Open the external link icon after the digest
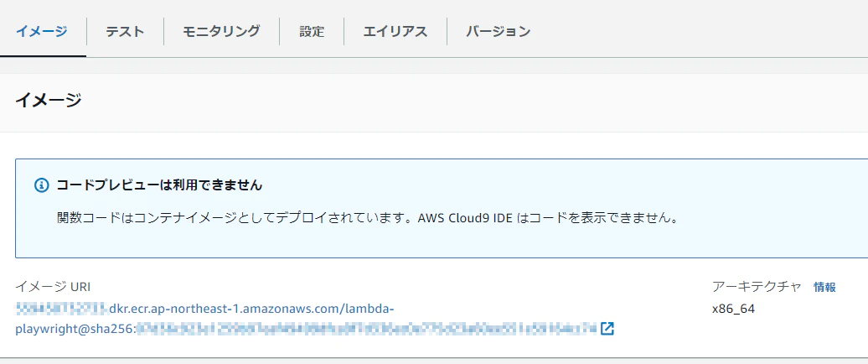 pos(607,329)
